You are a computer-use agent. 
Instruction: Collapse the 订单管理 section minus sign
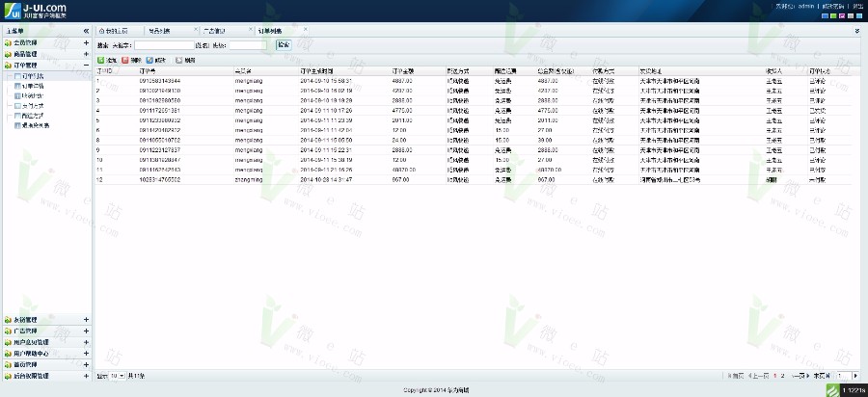(x=86, y=66)
